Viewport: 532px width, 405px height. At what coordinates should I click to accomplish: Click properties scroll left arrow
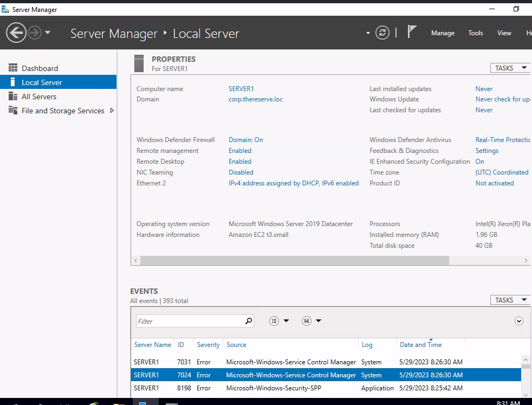[136, 260]
